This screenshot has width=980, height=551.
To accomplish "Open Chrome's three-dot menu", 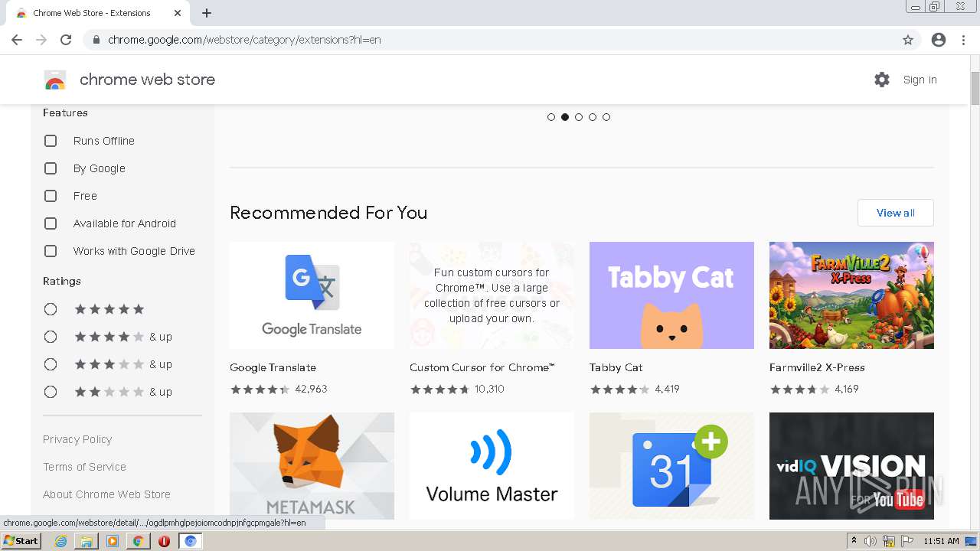I will point(963,40).
